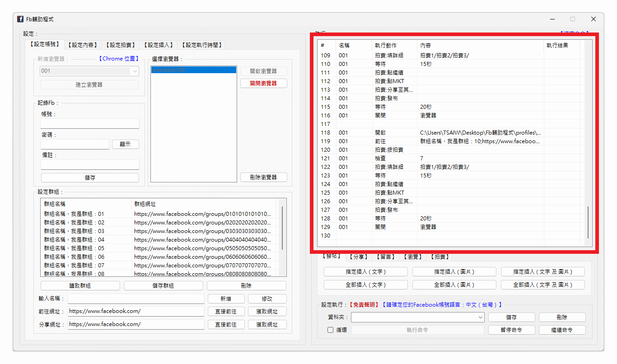Click the 密碼 input field
The image size is (617, 364).
75,144
